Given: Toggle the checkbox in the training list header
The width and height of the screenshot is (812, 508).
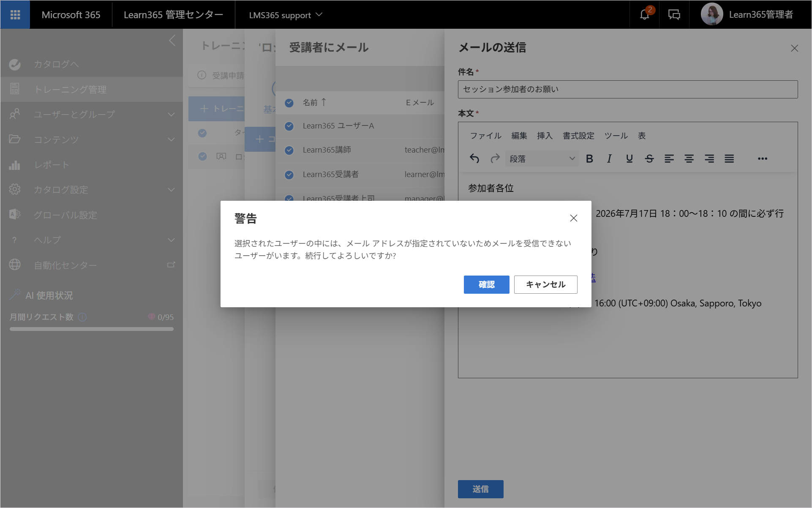Looking at the screenshot, I should tap(202, 133).
